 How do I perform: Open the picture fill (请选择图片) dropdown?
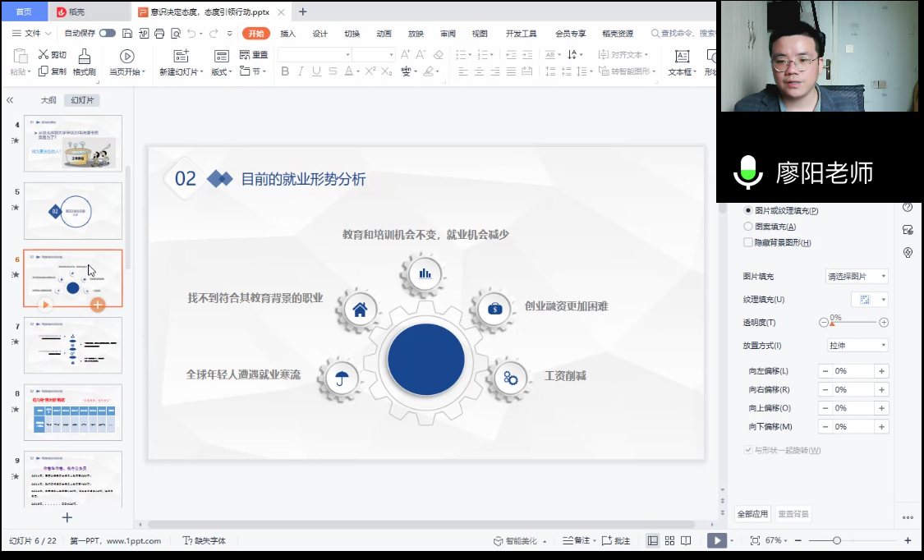point(857,277)
